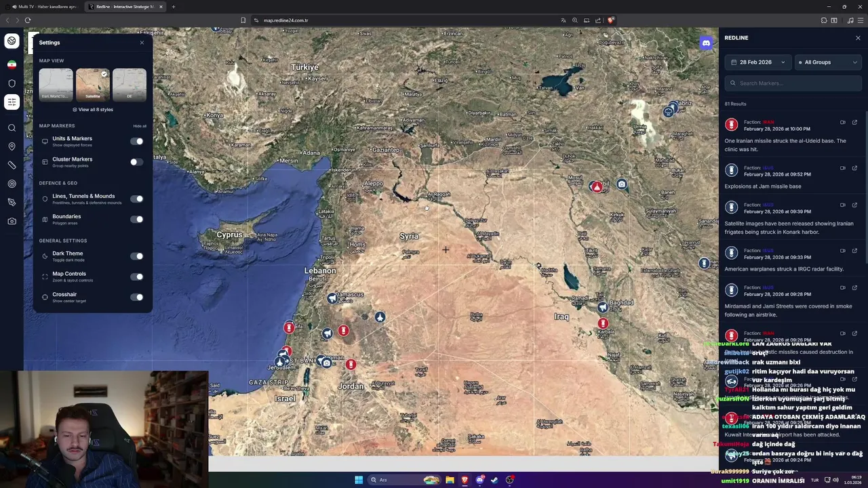Enable Cluster Markers switch
The height and width of the screenshot is (488, 868).
pos(137,162)
